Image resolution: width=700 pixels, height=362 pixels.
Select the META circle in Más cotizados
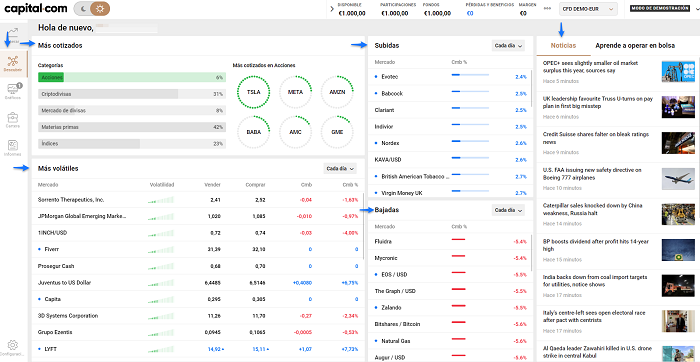tap(296, 92)
